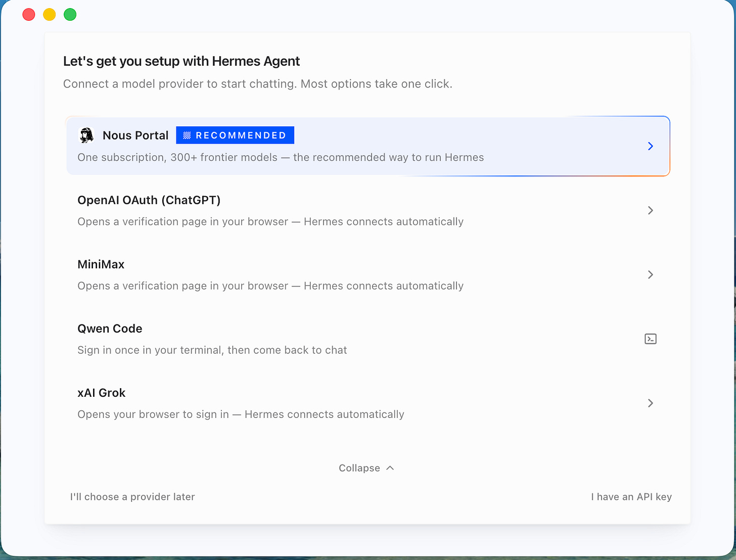Maximize the window with the green button
736x560 pixels.
[70, 15]
